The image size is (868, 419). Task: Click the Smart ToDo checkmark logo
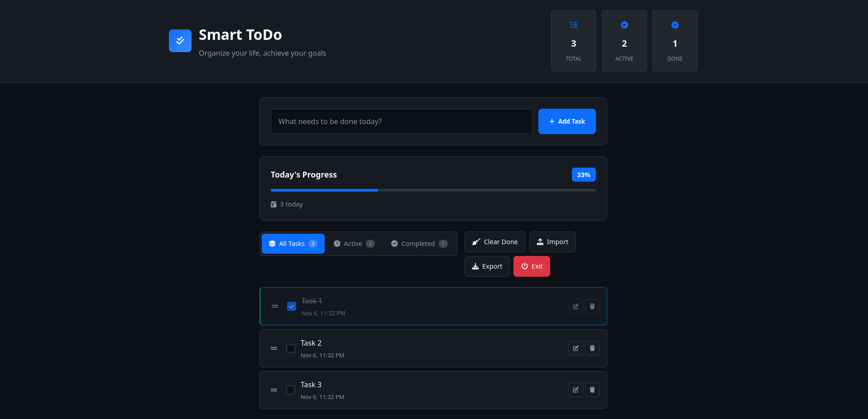tap(180, 41)
